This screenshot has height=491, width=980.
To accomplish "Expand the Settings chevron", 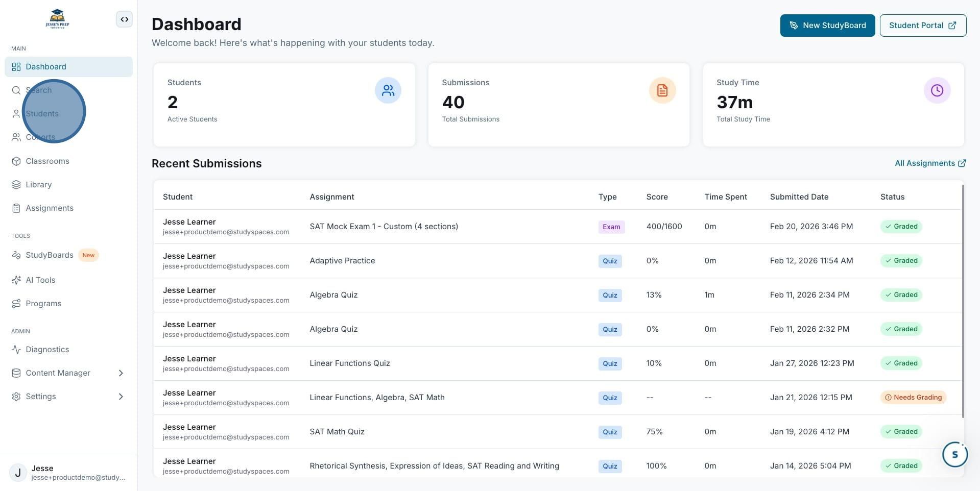I will [121, 397].
